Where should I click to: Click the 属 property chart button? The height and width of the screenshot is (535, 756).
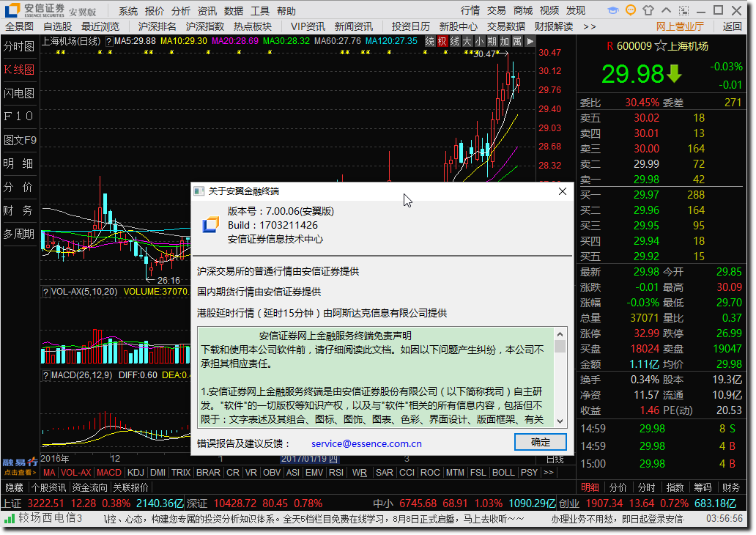517,42
